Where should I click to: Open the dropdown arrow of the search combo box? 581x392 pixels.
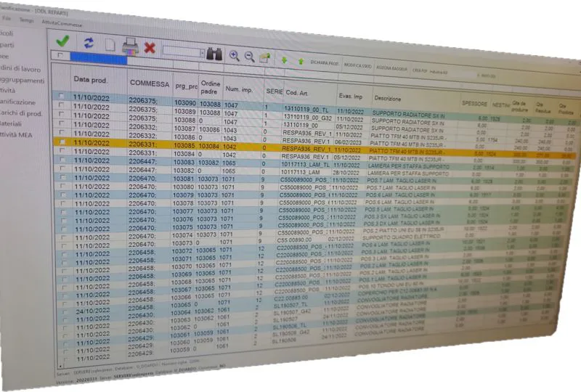(x=202, y=53)
